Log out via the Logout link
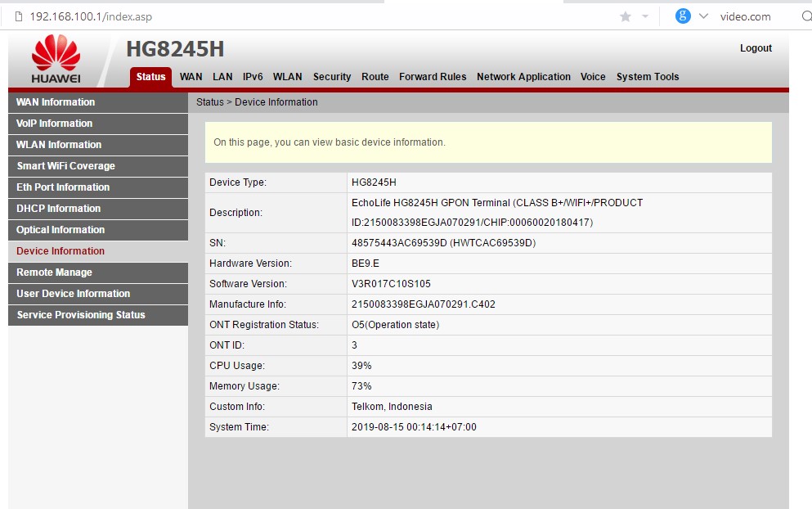This screenshot has height=509, width=812. pyautogui.click(x=756, y=48)
